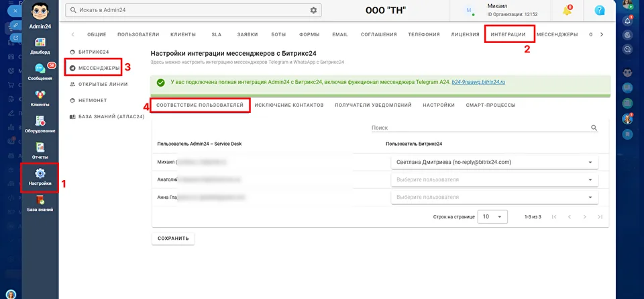The height and width of the screenshot is (299, 644).
Task: Open the Дашборд section in sidebar
Action: [x=40, y=46]
